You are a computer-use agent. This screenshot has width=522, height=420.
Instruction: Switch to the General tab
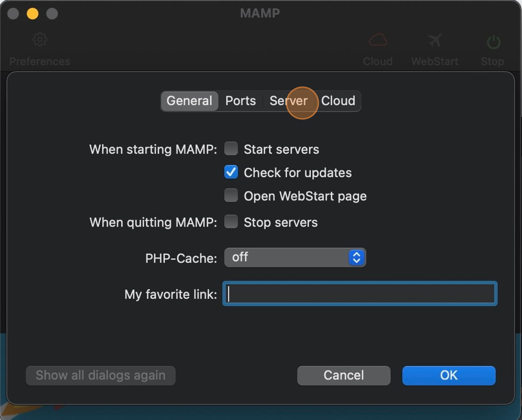(x=189, y=101)
